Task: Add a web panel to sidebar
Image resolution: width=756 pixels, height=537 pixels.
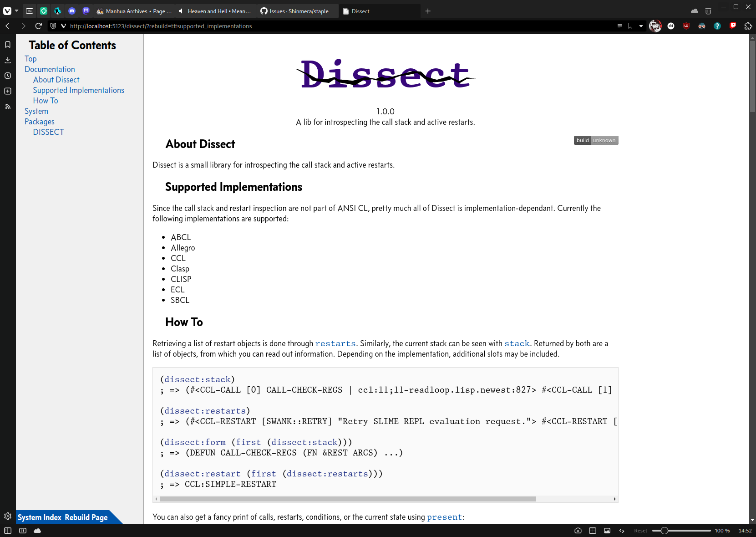Action: (8, 91)
